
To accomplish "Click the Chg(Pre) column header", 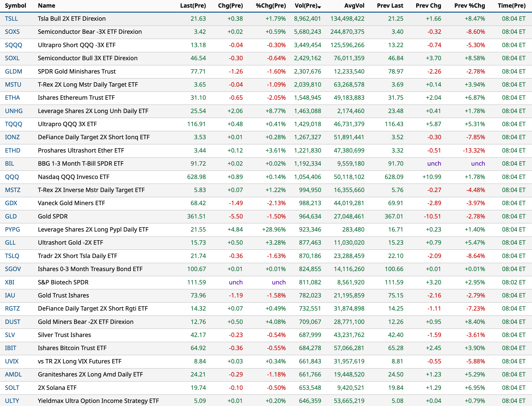I will pos(230,5).
